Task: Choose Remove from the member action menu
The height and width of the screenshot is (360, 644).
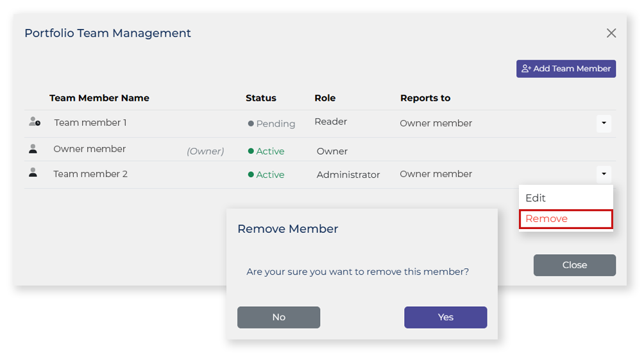Action: tap(566, 219)
